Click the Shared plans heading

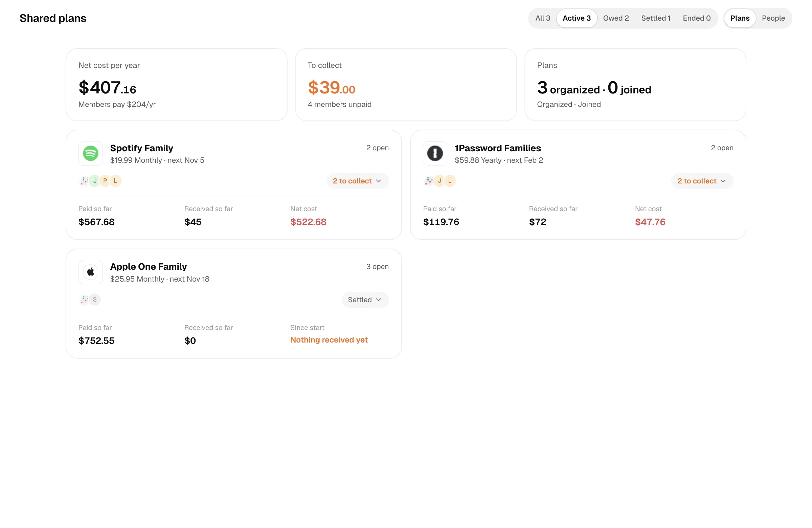pyautogui.click(x=53, y=18)
